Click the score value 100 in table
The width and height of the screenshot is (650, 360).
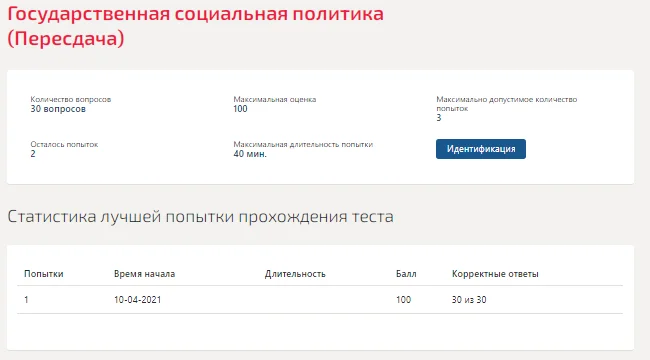pyautogui.click(x=403, y=299)
